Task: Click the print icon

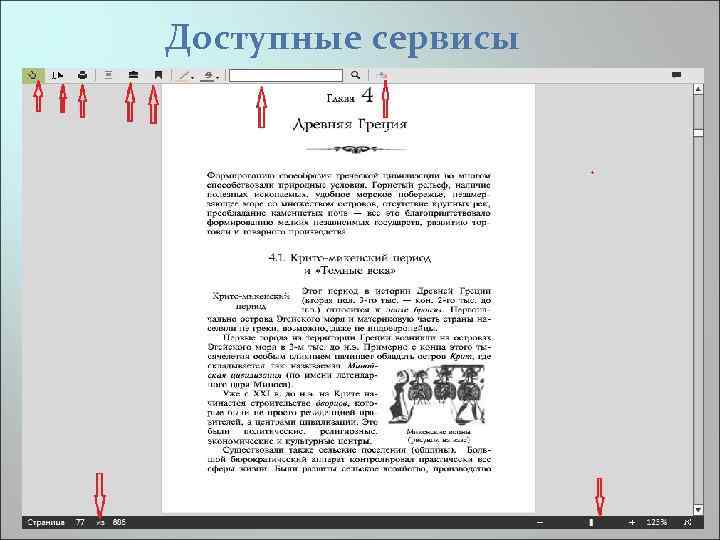Action: [83, 75]
